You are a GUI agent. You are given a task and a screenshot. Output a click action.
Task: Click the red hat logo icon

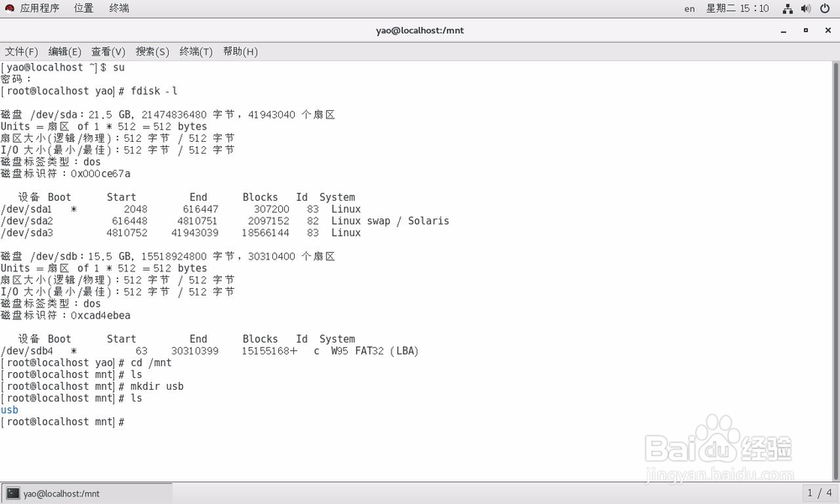click(x=9, y=8)
